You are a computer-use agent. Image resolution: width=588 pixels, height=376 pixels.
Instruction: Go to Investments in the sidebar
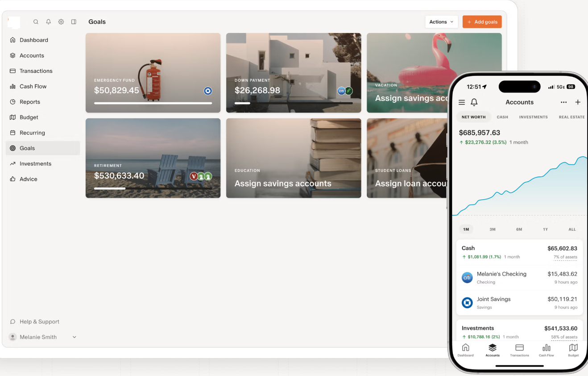pos(35,164)
